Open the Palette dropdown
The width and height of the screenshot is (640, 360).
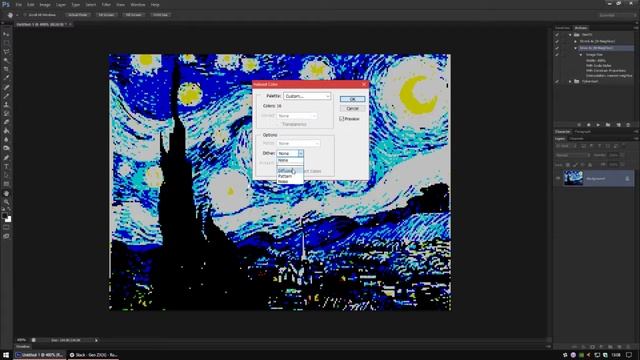tap(307, 96)
